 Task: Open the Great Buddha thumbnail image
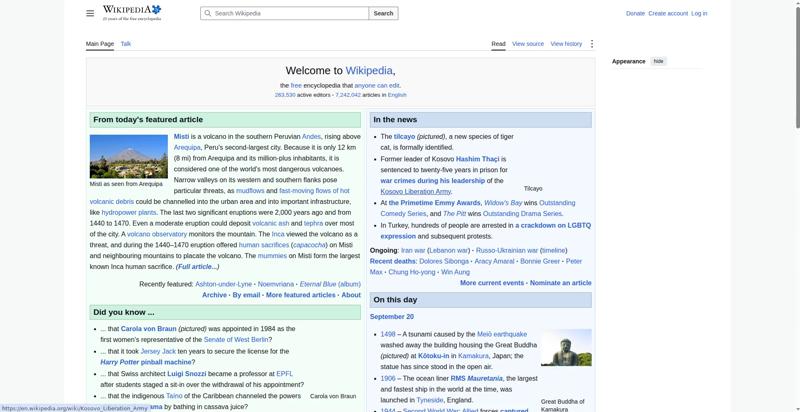point(566,347)
